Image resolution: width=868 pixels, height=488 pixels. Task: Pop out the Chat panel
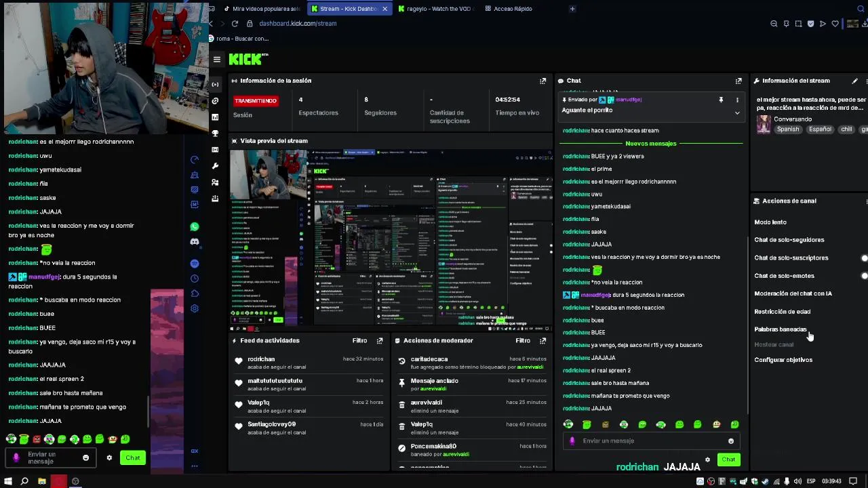[x=738, y=81]
